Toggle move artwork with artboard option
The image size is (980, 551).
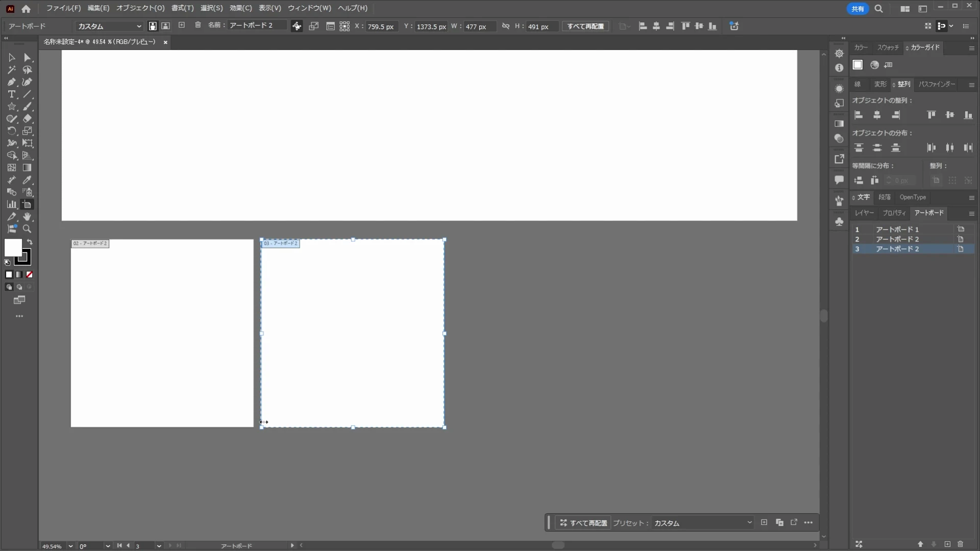[297, 26]
